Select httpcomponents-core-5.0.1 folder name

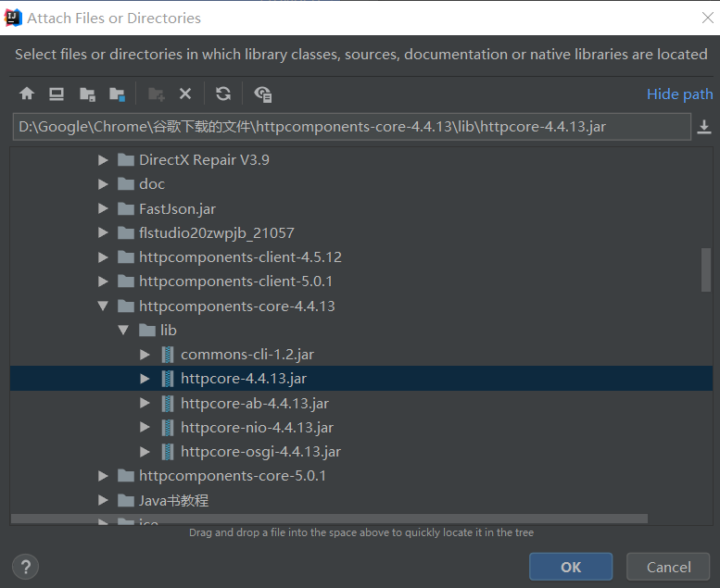click(233, 476)
